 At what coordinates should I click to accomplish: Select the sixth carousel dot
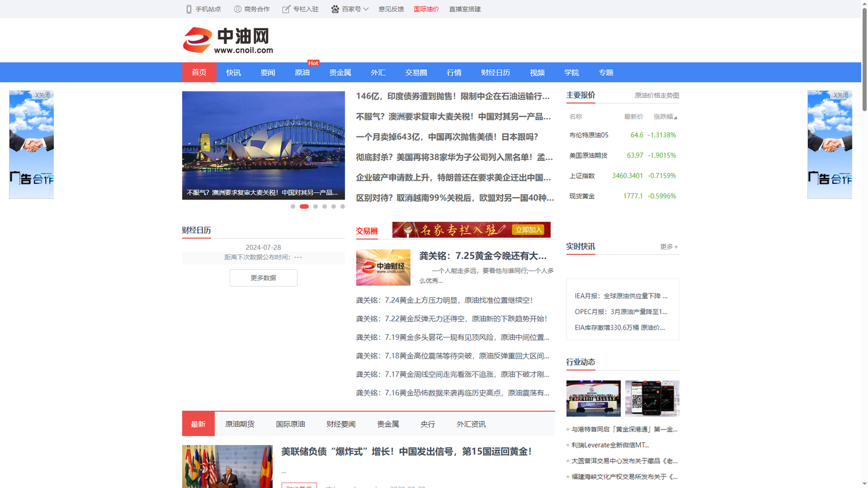pyautogui.click(x=342, y=207)
